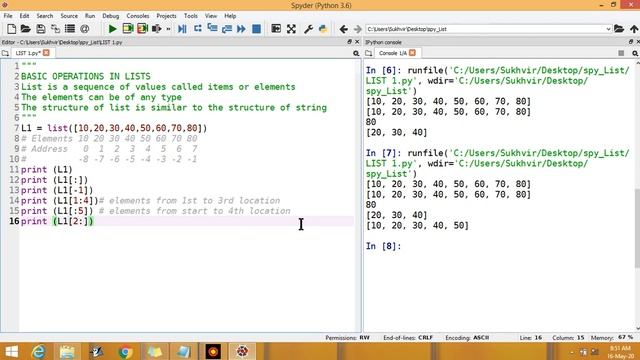This screenshot has width=640, height=360.
Task: Expand the working directory path dropdown
Action: point(608,29)
